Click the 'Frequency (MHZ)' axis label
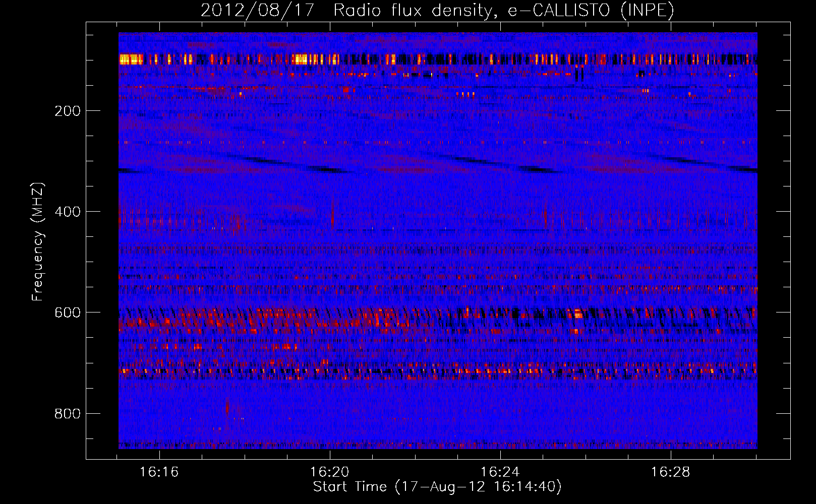The height and width of the screenshot is (504, 816). pos(38,242)
